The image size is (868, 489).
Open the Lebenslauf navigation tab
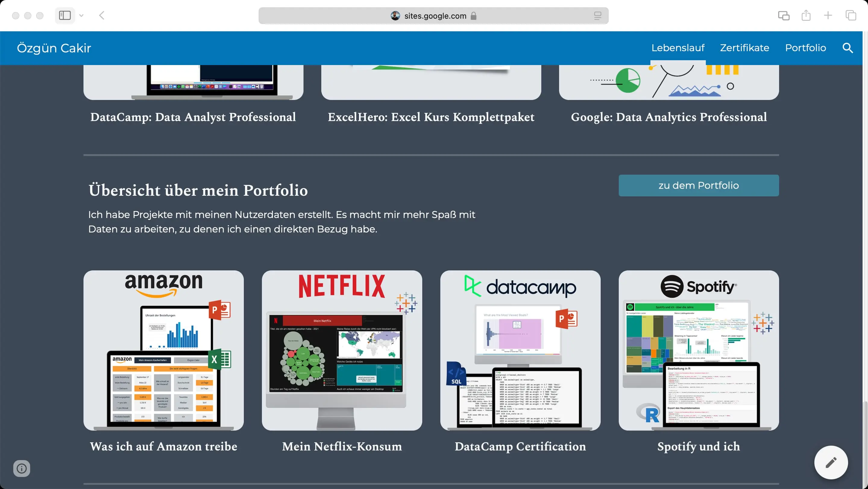tap(678, 48)
